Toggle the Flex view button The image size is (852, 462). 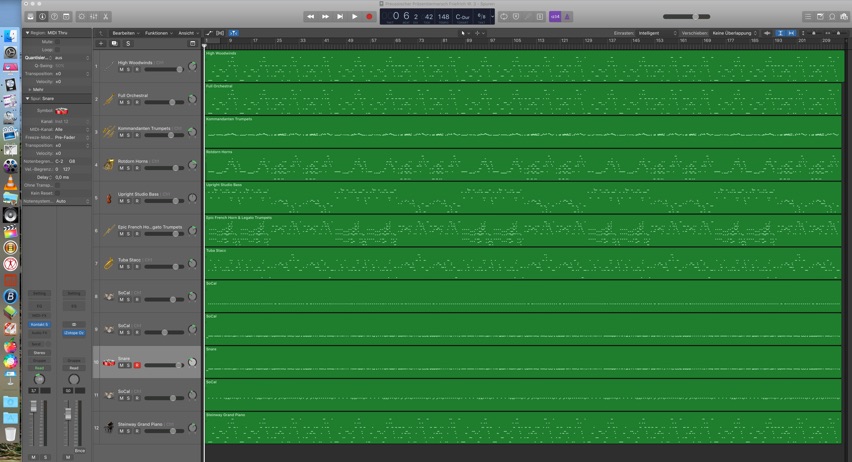(x=220, y=33)
